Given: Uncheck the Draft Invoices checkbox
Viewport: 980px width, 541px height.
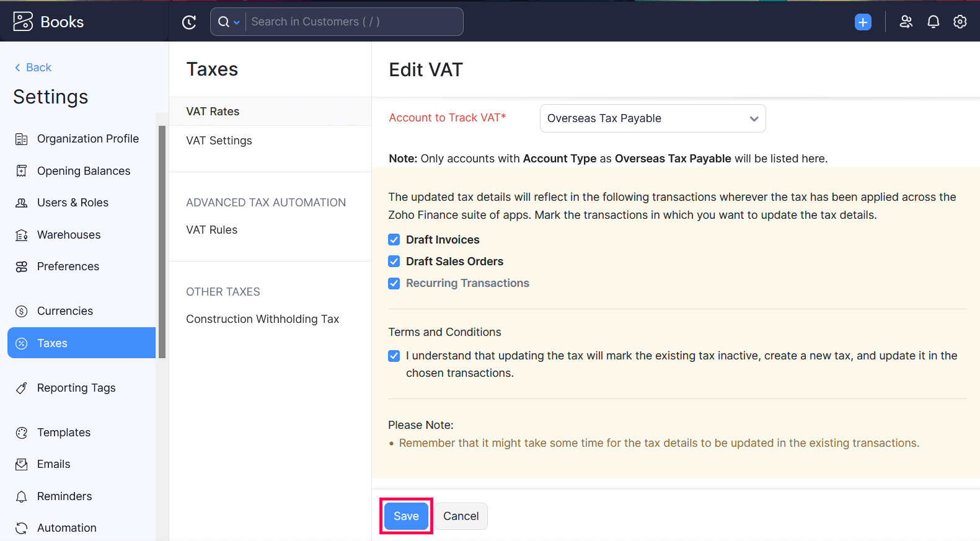Looking at the screenshot, I should point(394,240).
